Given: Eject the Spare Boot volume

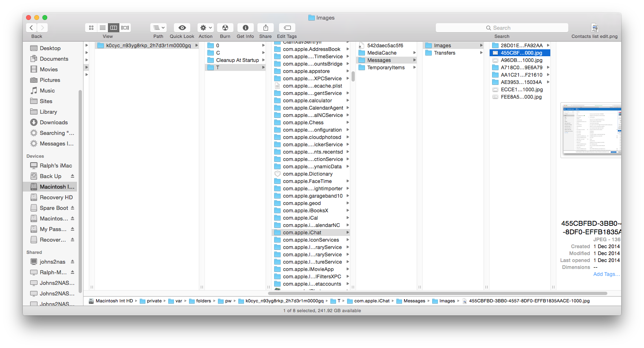Looking at the screenshot, I should [x=73, y=208].
